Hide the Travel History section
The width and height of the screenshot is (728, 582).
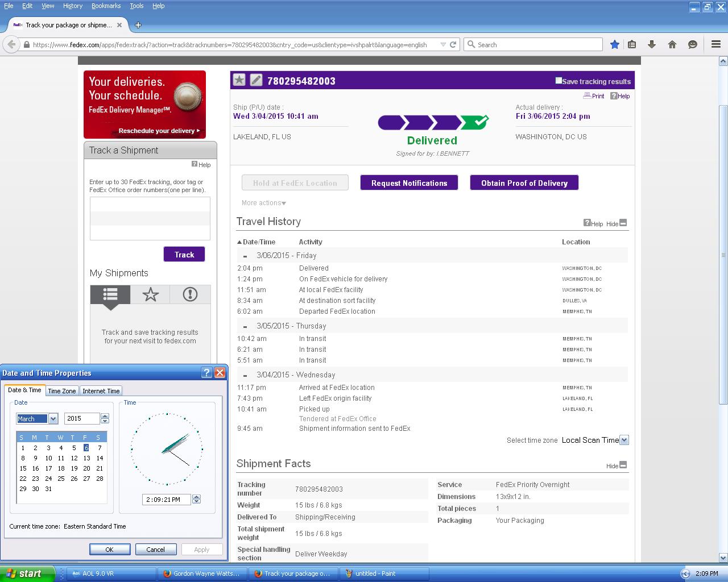click(617, 223)
